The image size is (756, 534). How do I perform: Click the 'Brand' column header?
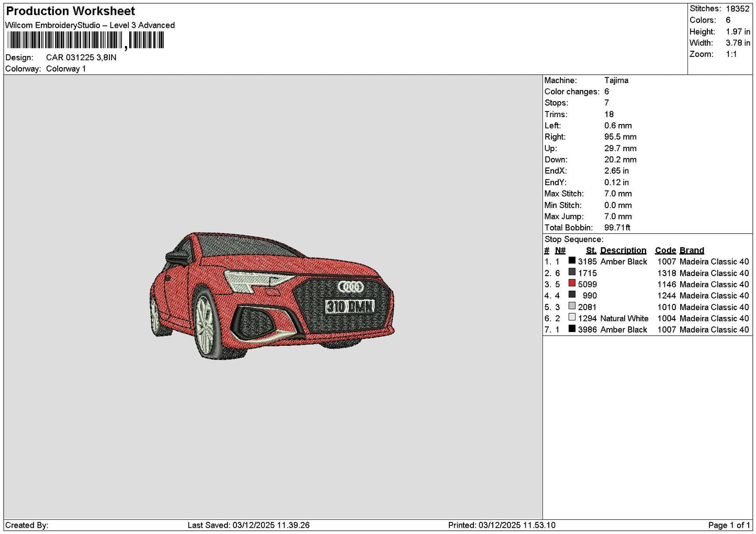[692, 251]
